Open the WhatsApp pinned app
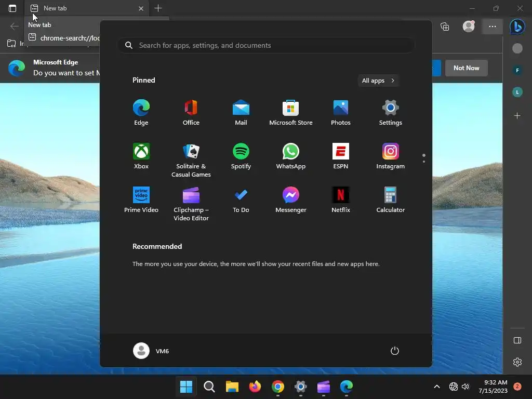The image size is (532, 399). 291,156
